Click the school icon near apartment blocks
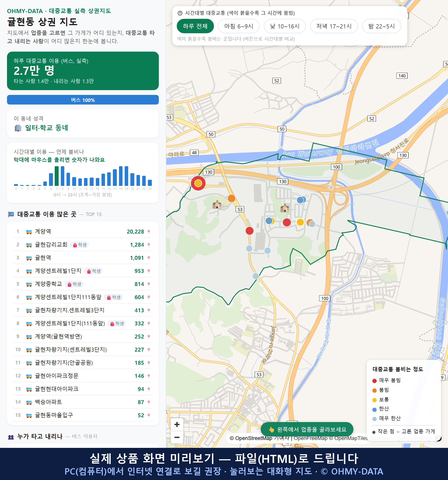448x480 pixels. [285, 208]
